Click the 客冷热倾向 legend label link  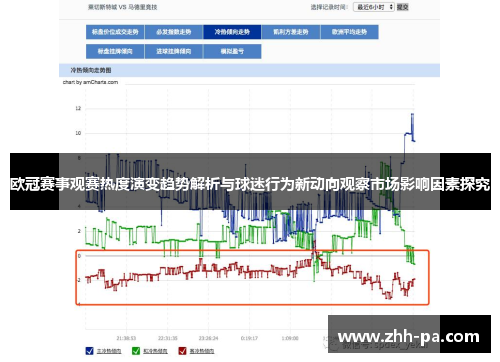click(202, 351)
